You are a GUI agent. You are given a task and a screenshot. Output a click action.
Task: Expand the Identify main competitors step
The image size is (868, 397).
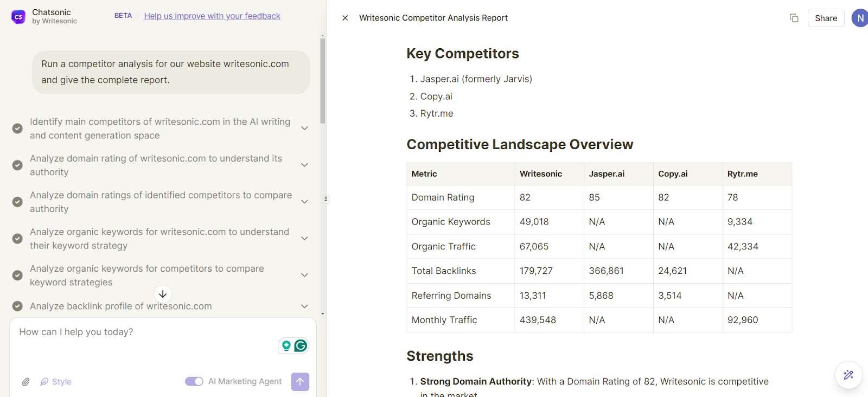[304, 129]
